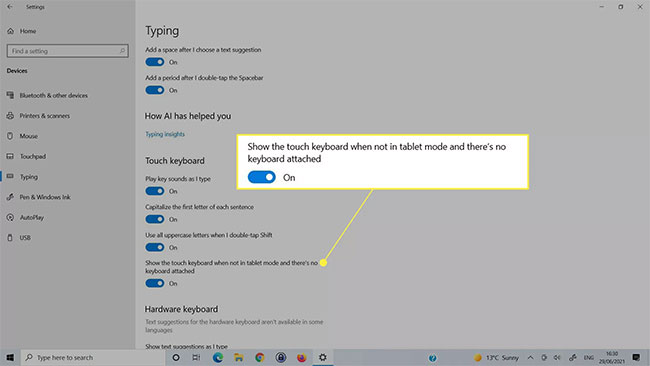Open the Typing insights link
Image resolution: width=650 pixels, height=366 pixels.
pyautogui.click(x=165, y=134)
